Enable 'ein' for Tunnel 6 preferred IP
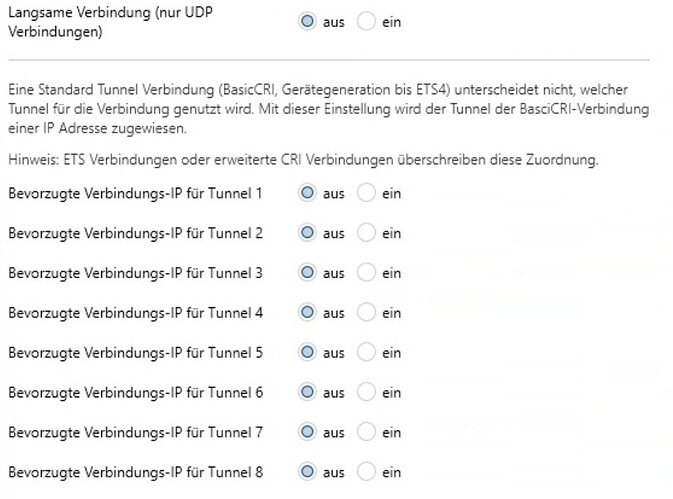673x499 pixels. click(366, 392)
